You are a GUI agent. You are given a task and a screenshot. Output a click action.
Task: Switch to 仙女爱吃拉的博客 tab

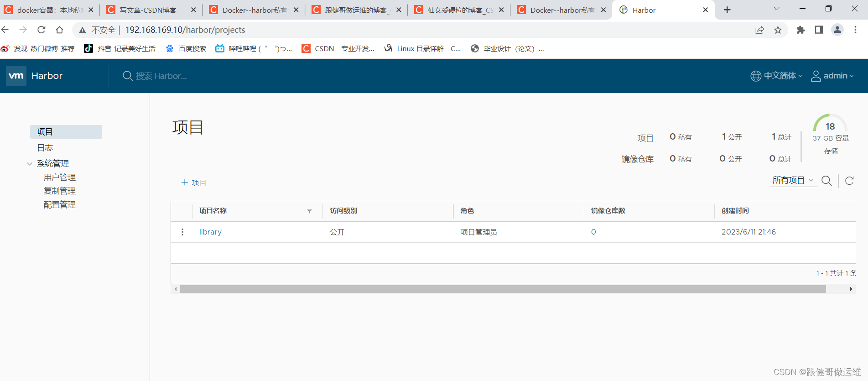(x=459, y=10)
